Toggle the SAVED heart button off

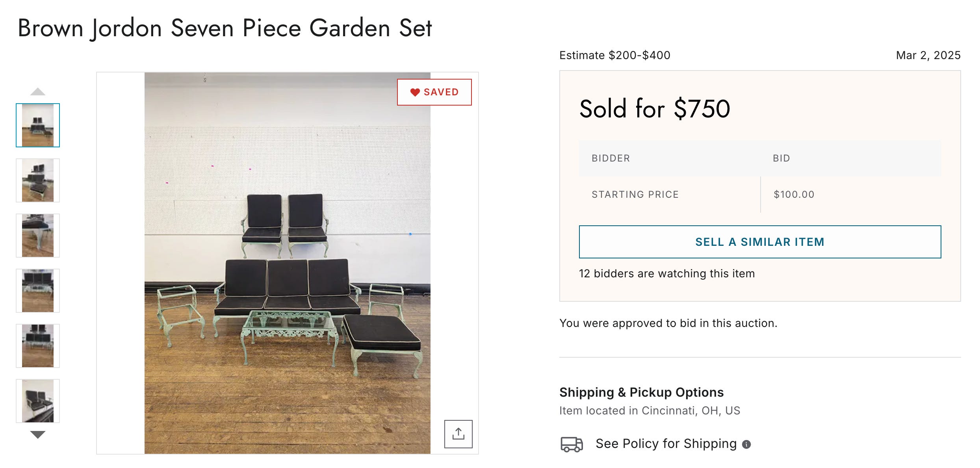(434, 92)
